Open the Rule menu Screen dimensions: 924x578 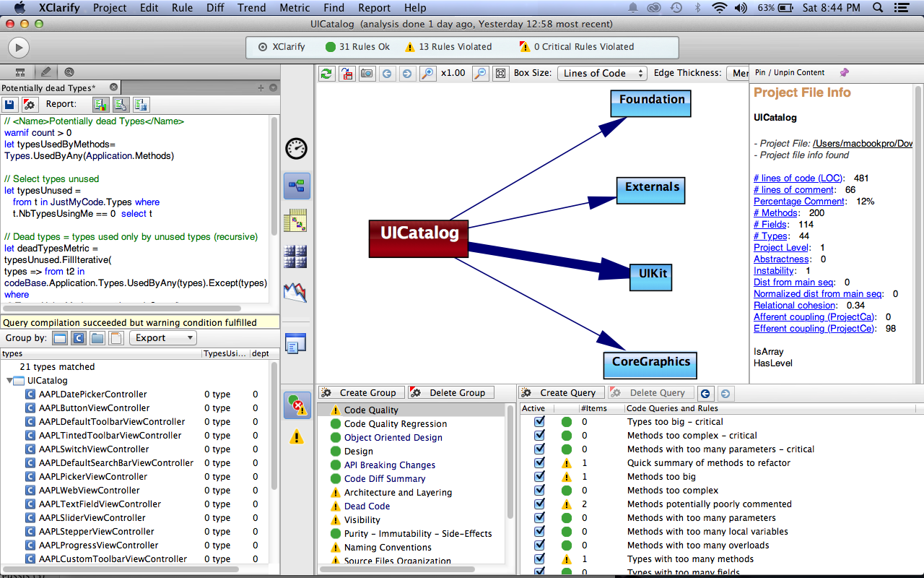(x=182, y=8)
